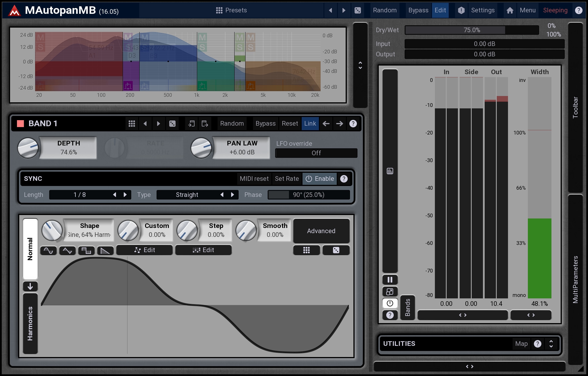
Task: Open the MultiParameters side tab
Action: tap(575, 279)
